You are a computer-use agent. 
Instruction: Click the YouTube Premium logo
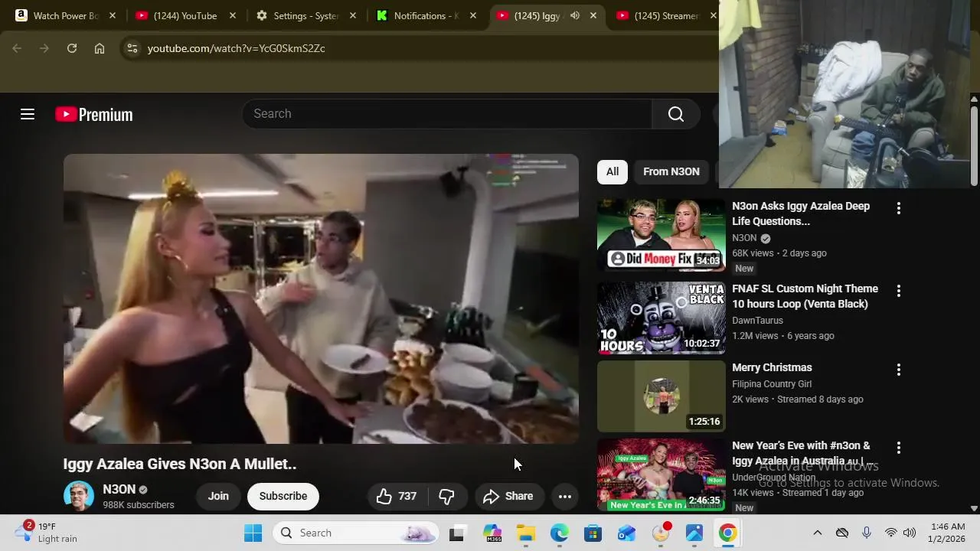point(94,115)
